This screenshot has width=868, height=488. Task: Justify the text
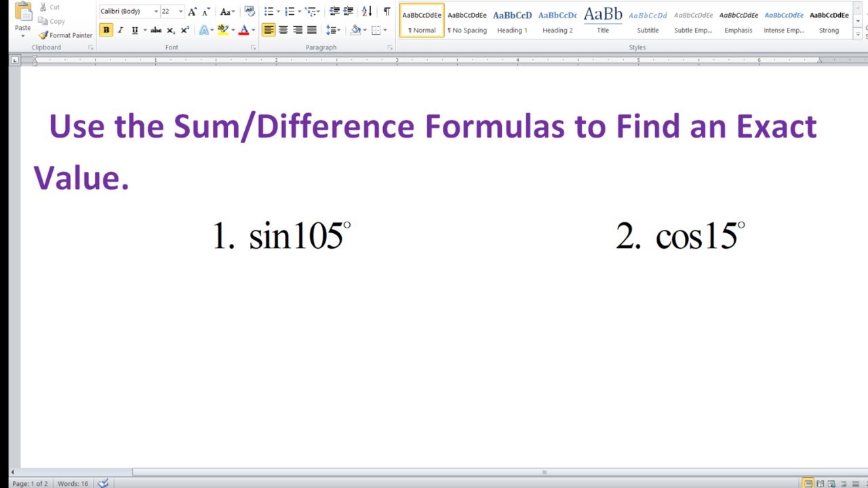click(311, 30)
